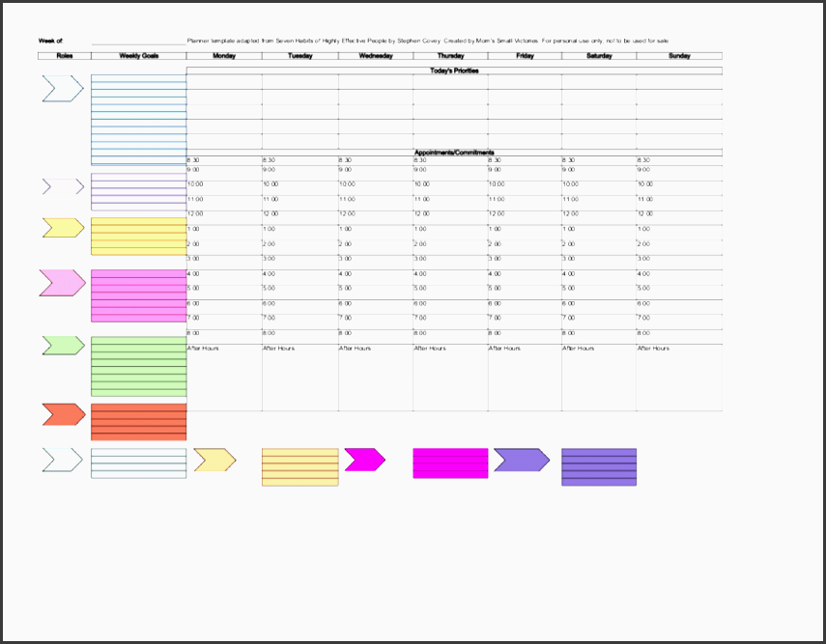This screenshot has width=826, height=644.
Task: Select the Thursday column header
Action: pyautogui.click(x=450, y=56)
